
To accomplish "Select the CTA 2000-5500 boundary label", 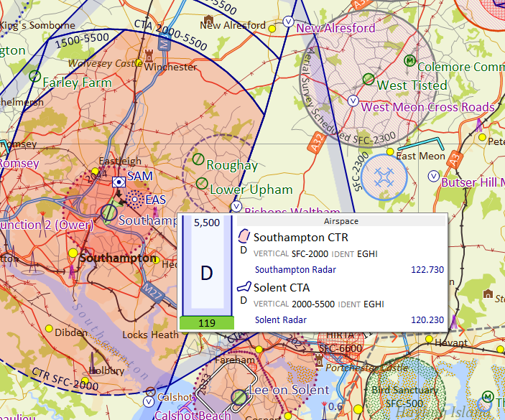I will tap(171, 35).
